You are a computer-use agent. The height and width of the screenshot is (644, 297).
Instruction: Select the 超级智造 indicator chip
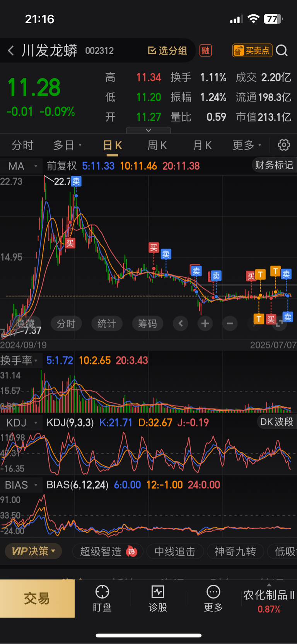108,551
